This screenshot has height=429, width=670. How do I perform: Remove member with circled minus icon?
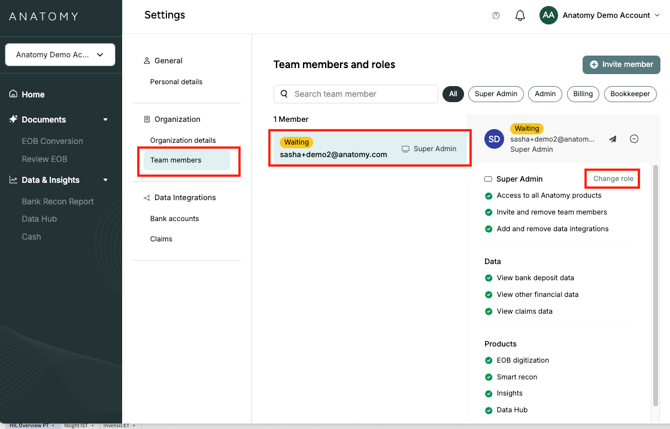pyautogui.click(x=634, y=138)
